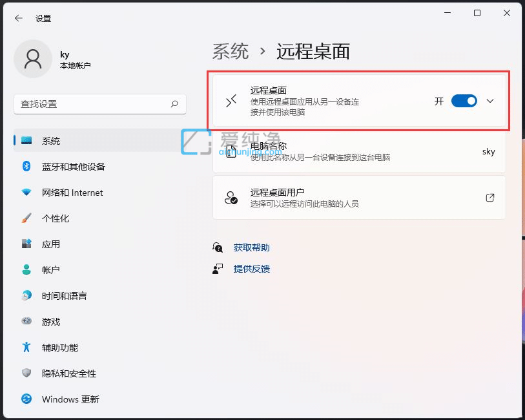The height and width of the screenshot is (420, 525).
Task: Navigate to 系统 breadcrumb
Action: pos(231,52)
